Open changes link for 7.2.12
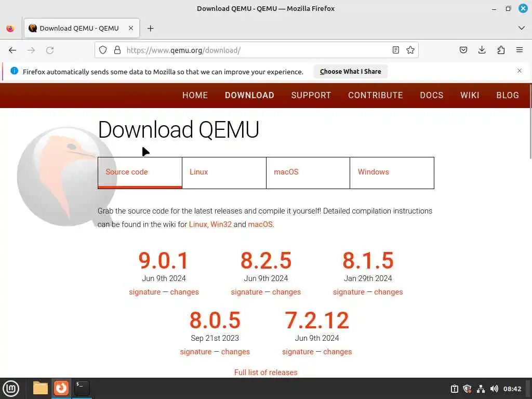532x399 pixels. click(x=338, y=352)
